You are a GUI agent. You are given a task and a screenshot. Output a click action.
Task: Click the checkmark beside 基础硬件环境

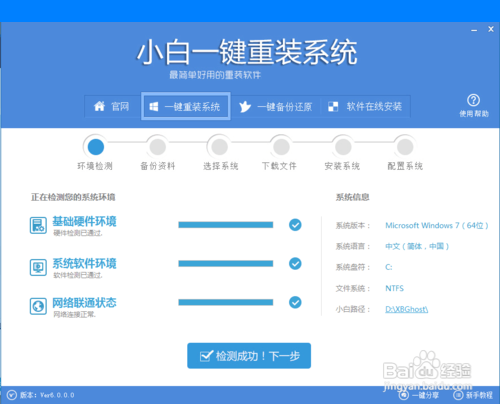(x=295, y=225)
